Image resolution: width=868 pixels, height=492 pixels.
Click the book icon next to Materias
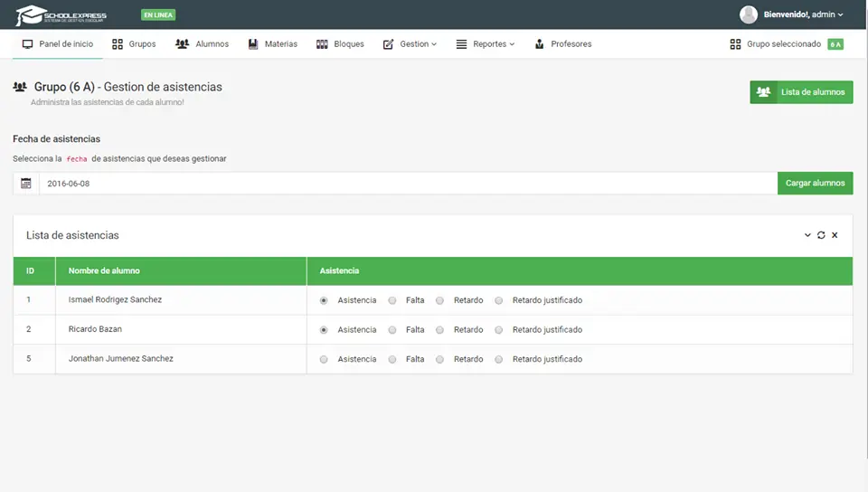click(x=253, y=44)
